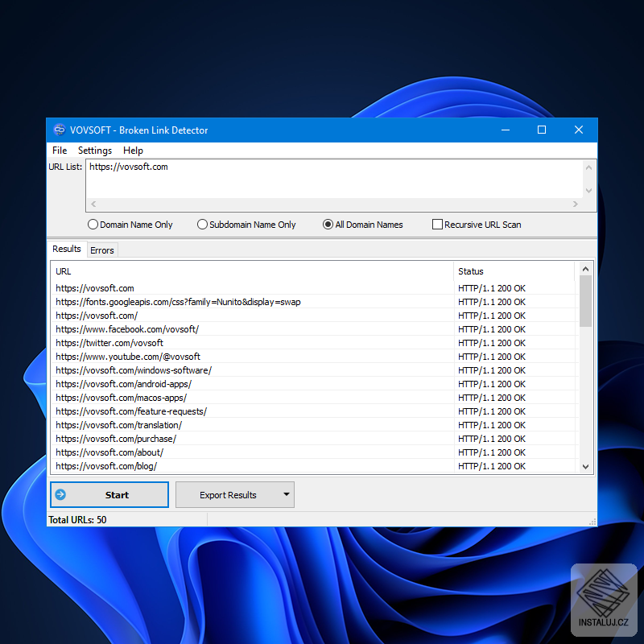Screen dimensions: 644x644
Task: Click URL List scroll down arrow
Action: [588, 191]
